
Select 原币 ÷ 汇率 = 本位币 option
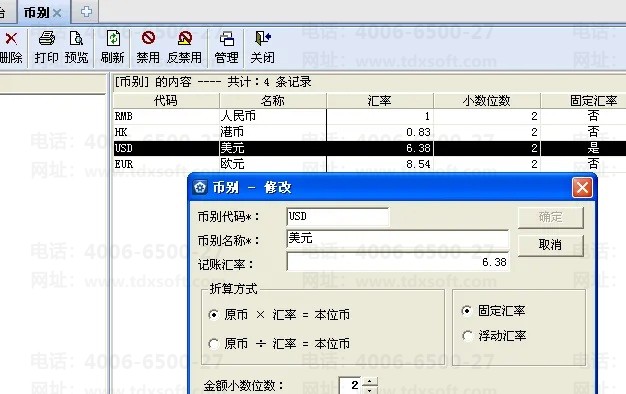tap(214, 343)
